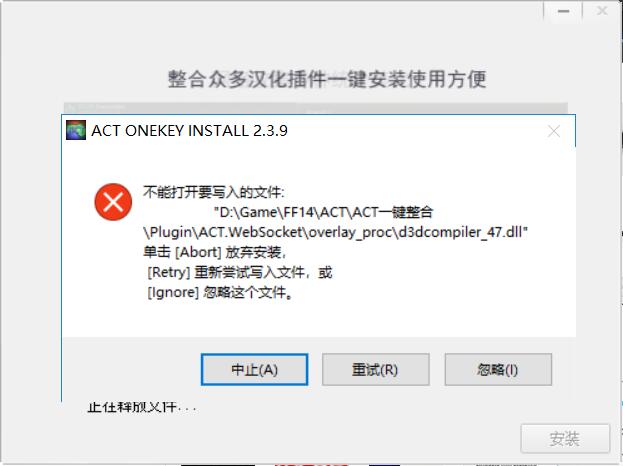Click the empty gray footer area of the dialog
The width and height of the screenshot is (623, 466).
click(131, 369)
